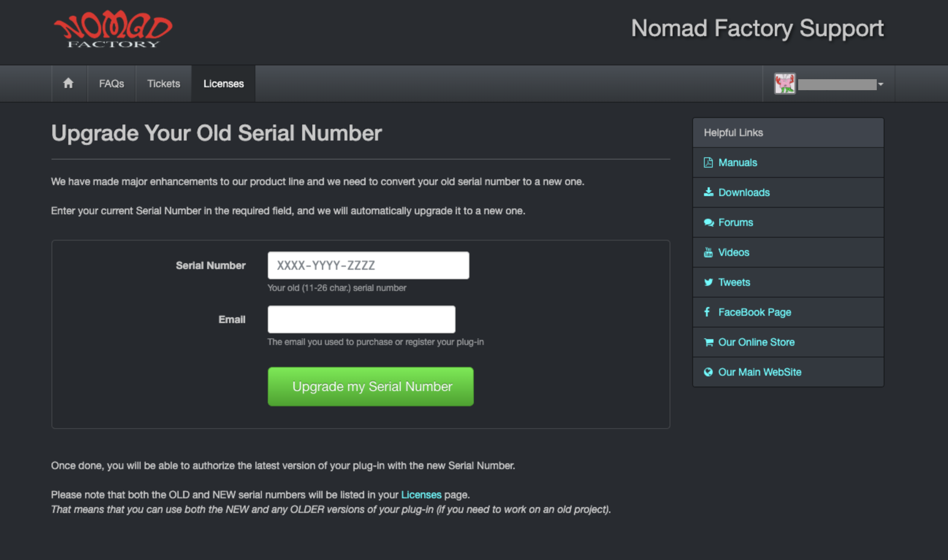Click the Serial Number field label
948x560 pixels.
point(211,266)
